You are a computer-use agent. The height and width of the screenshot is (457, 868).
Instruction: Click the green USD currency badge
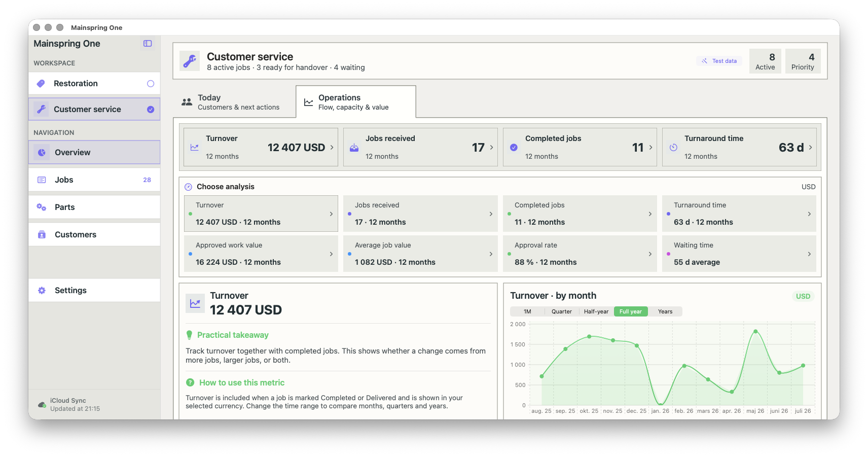point(803,296)
